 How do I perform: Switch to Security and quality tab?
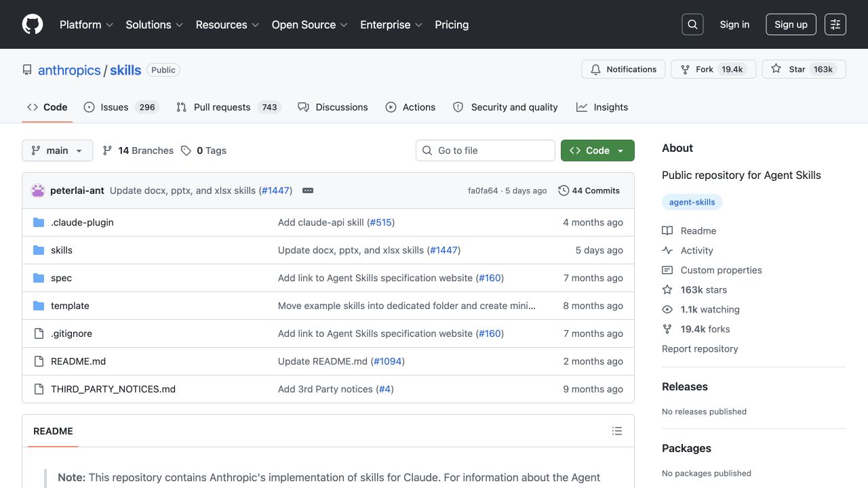click(505, 107)
